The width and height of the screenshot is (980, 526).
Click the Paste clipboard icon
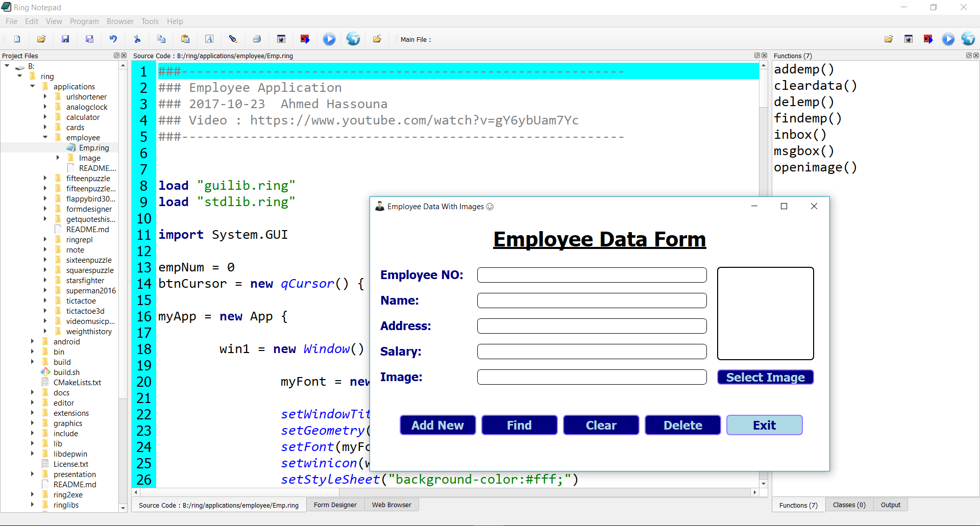point(185,39)
